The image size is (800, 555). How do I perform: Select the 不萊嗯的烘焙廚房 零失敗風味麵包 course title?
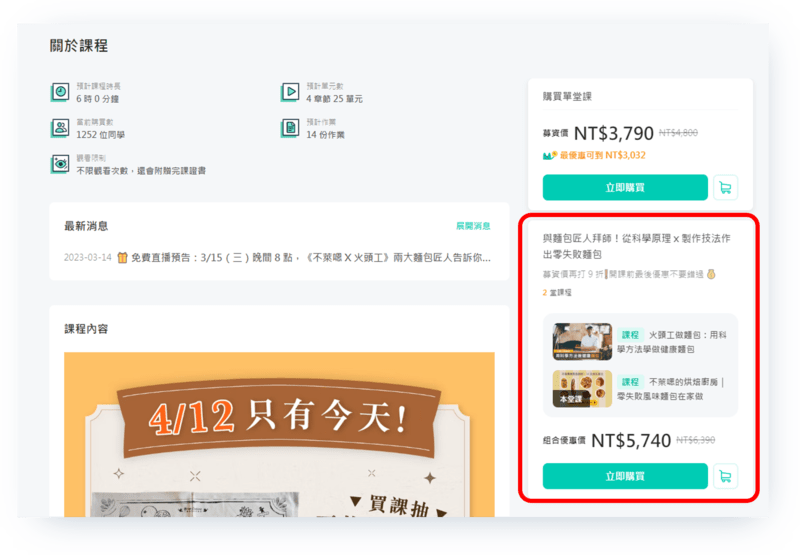(x=685, y=389)
